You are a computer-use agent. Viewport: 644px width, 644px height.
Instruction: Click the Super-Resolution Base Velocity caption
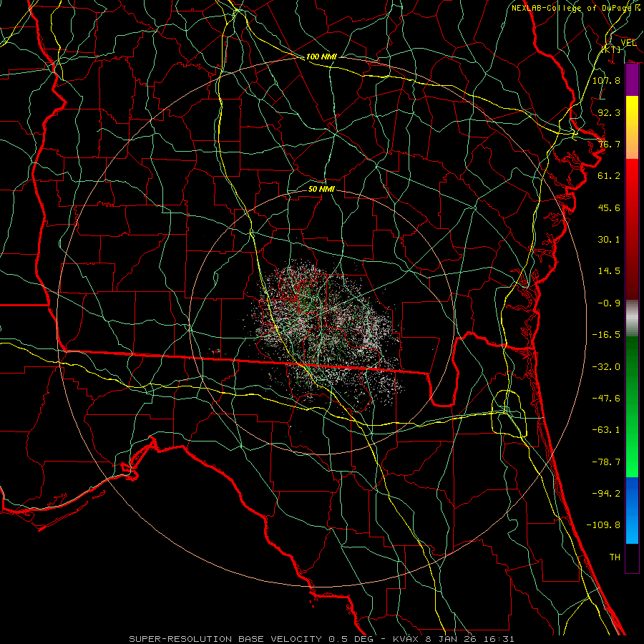[321, 639]
